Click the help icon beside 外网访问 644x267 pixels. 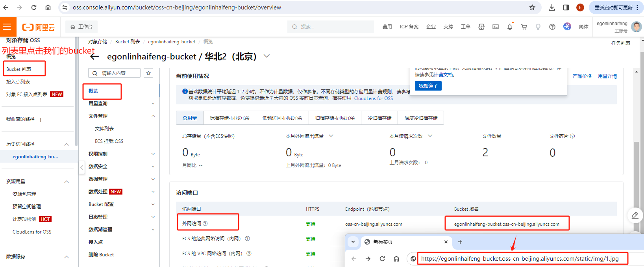pos(205,224)
